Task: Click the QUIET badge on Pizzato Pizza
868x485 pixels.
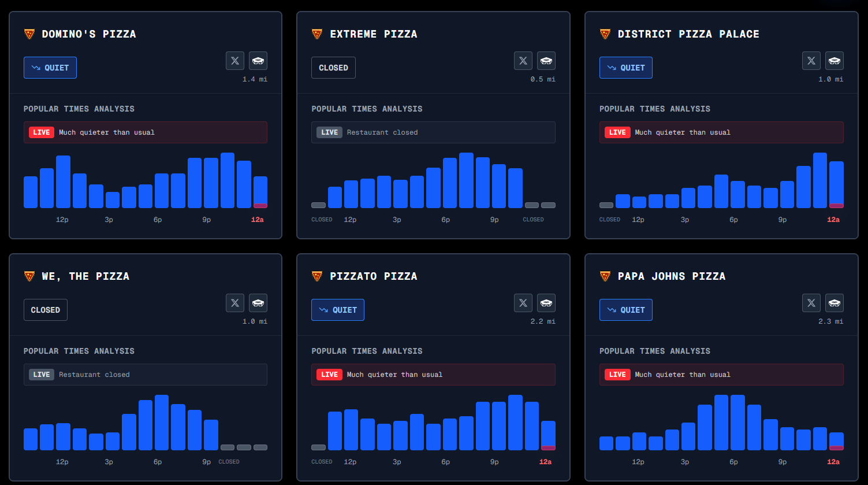Action: point(338,310)
